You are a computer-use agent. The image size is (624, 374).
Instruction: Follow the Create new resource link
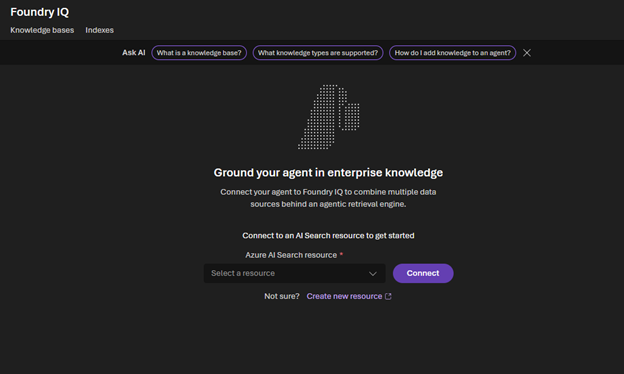pyautogui.click(x=344, y=296)
